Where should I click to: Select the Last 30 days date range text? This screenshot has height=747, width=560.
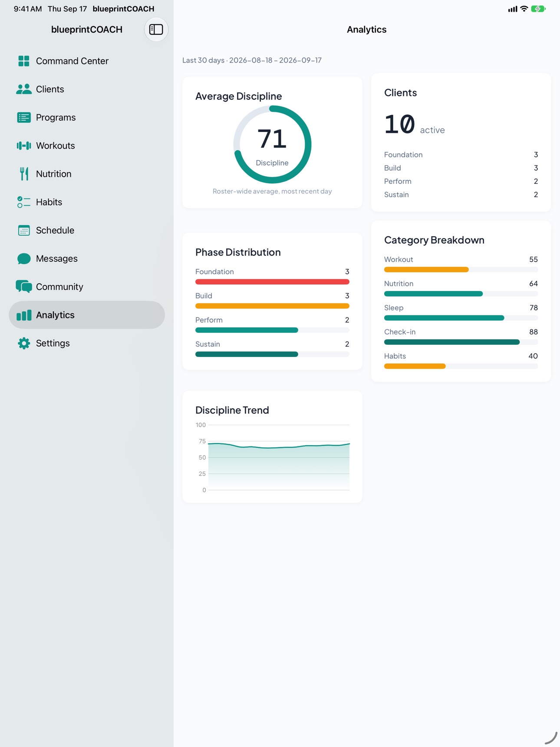252,60
